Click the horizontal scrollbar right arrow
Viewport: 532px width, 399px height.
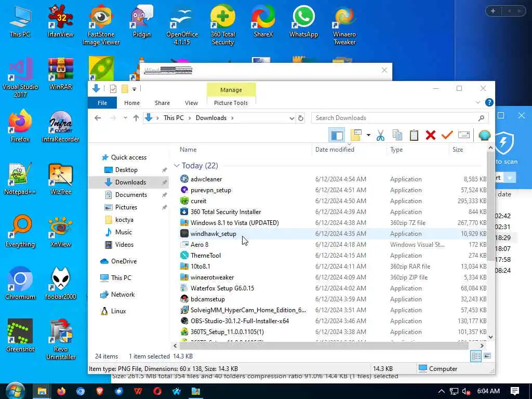482,345
